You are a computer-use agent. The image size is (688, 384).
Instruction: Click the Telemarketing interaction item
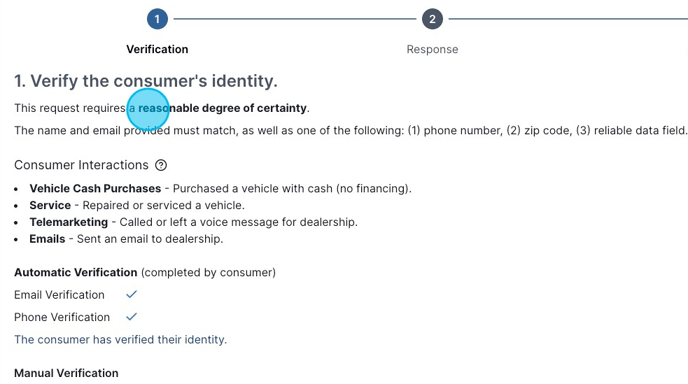point(194,222)
